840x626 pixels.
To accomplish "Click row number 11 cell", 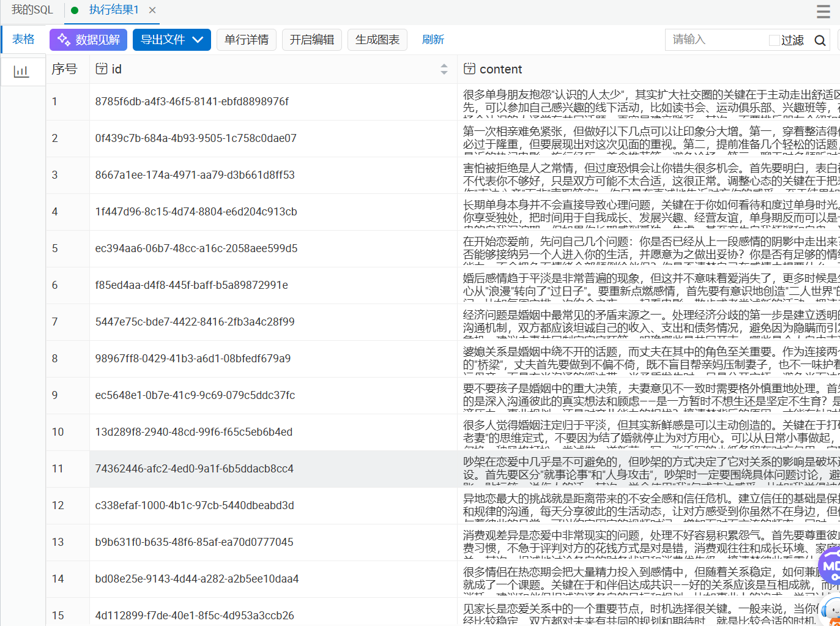I will pos(67,469).
